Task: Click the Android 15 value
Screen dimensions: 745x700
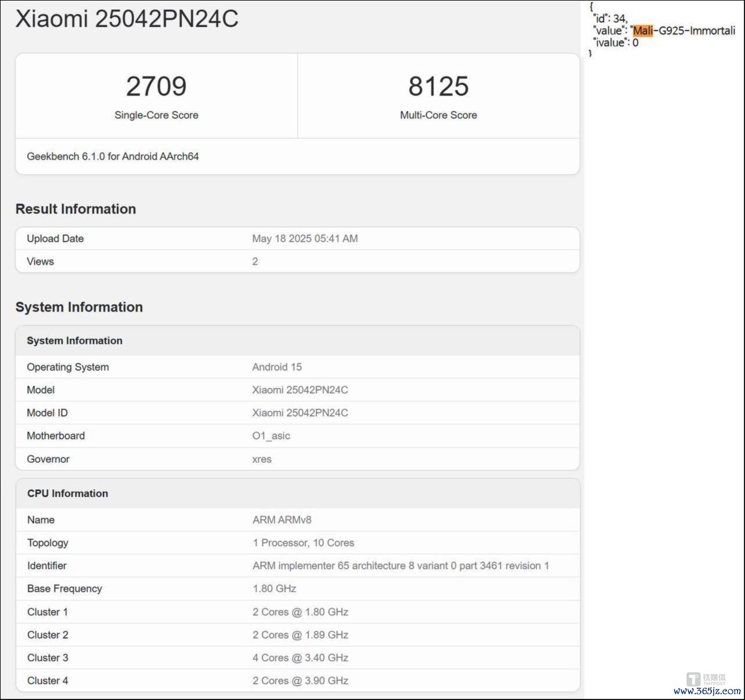Action: tap(277, 367)
